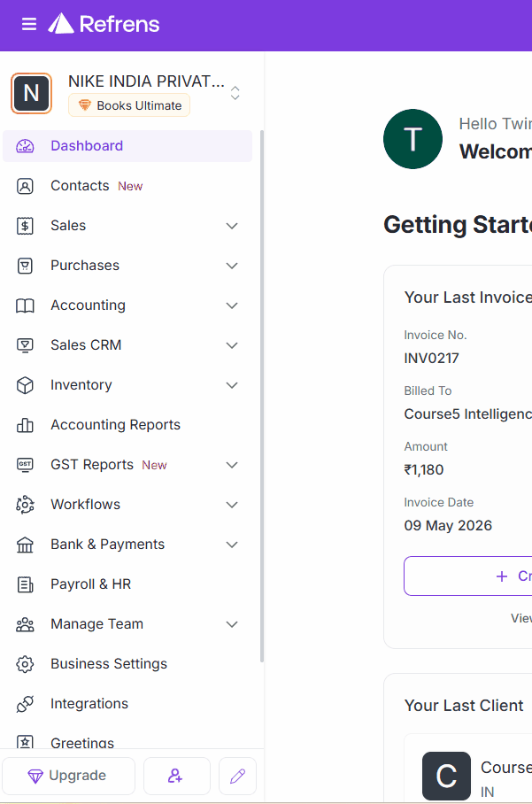Expand the Bank & Payments chevron
The width and height of the screenshot is (532, 804).
coord(232,545)
